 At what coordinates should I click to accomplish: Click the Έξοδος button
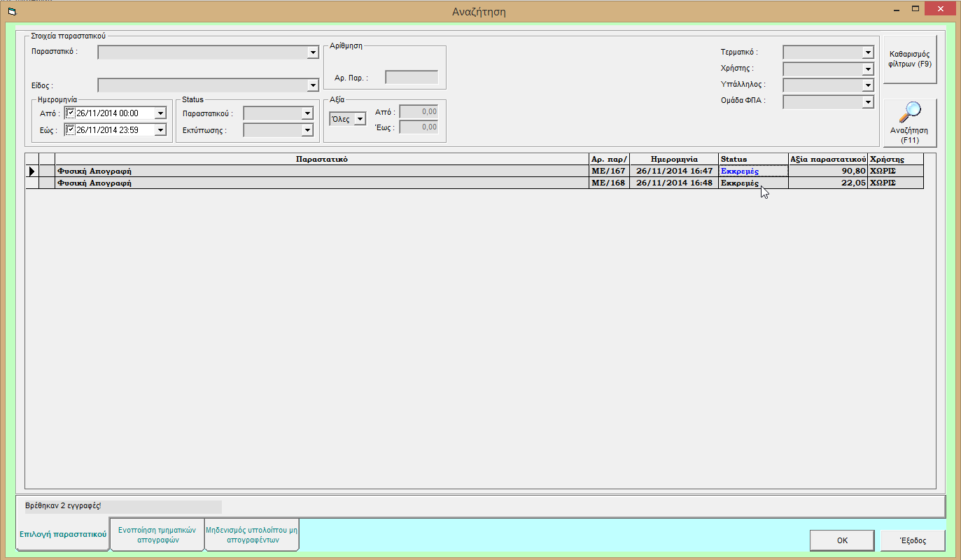[x=913, y=540]
